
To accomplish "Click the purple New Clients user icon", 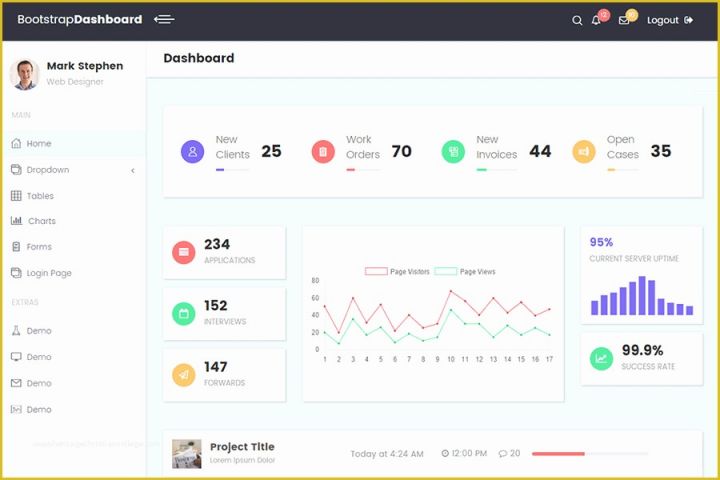I will [192, 152].
